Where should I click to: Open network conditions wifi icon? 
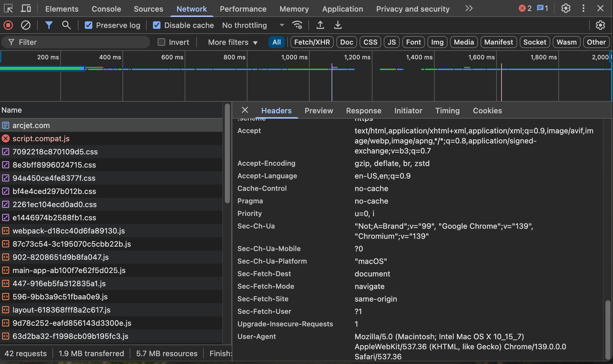point(297,25)
